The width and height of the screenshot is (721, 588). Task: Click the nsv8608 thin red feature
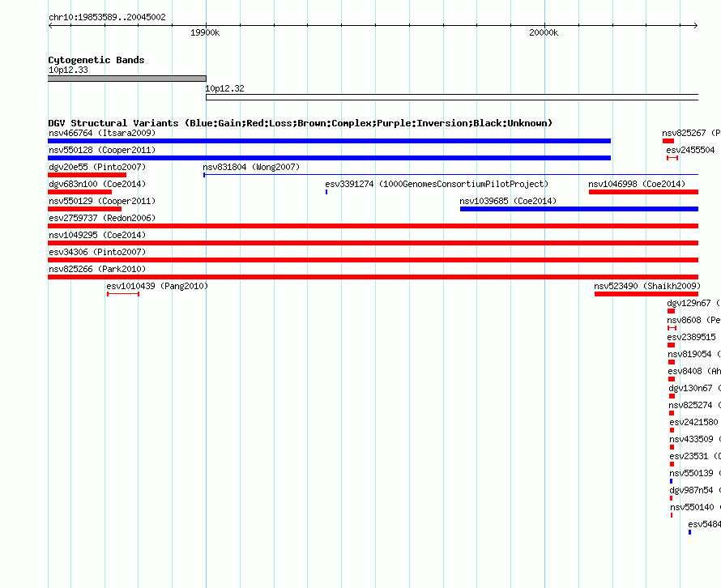coord(672,328)
